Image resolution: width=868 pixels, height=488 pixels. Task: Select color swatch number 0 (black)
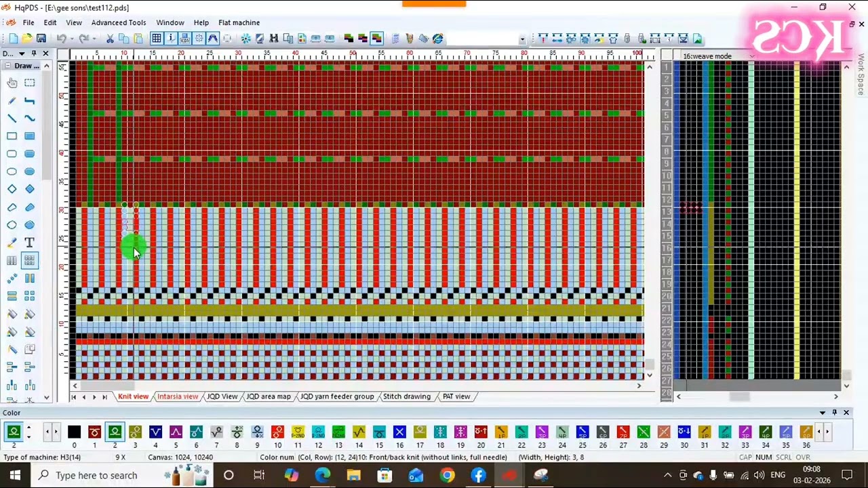pyautogui.click(x=74, y=432)
